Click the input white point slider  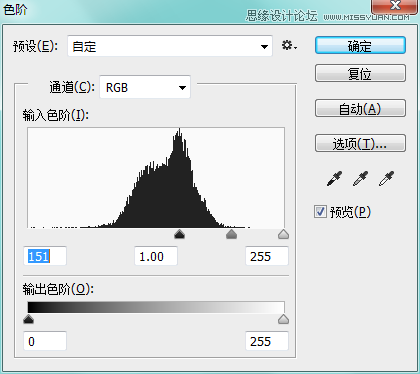click(283, 234)
